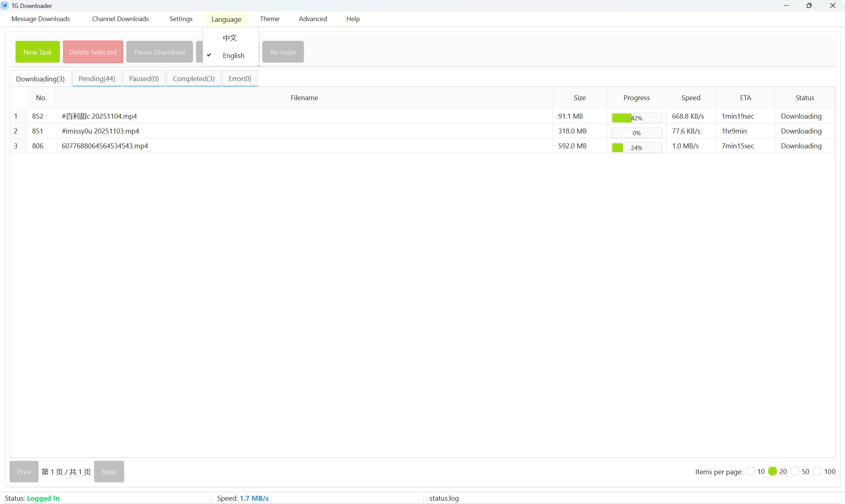The width and height of the screenshot is (845, 504).
Task: Click the restore window icon
Action: 809,5
